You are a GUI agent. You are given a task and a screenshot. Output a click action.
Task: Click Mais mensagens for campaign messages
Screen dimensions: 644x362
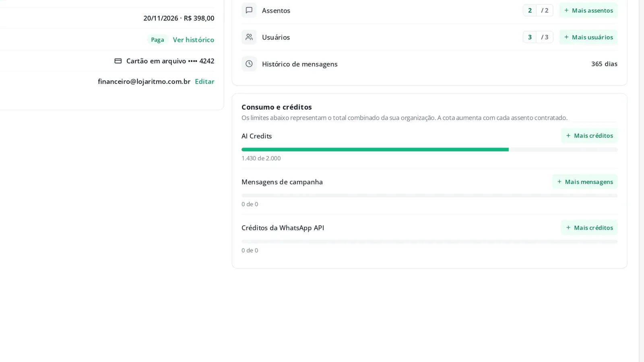(x=585, y=182)
